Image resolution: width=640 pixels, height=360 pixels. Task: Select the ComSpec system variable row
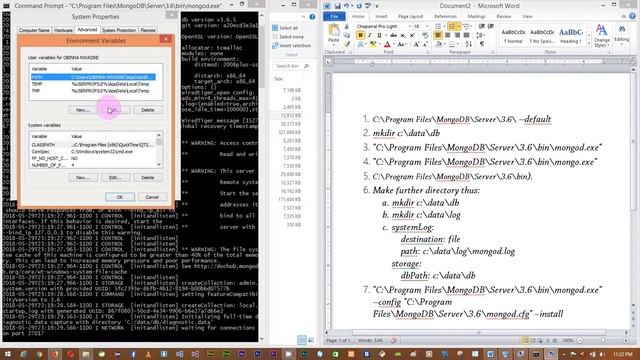point(93,151)
